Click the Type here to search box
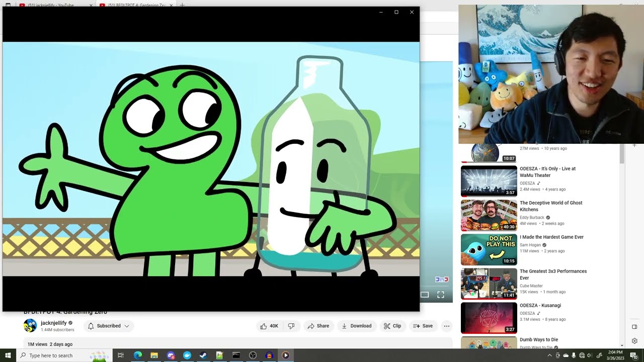The image size is (644, 362). click(x=65, y=355)
